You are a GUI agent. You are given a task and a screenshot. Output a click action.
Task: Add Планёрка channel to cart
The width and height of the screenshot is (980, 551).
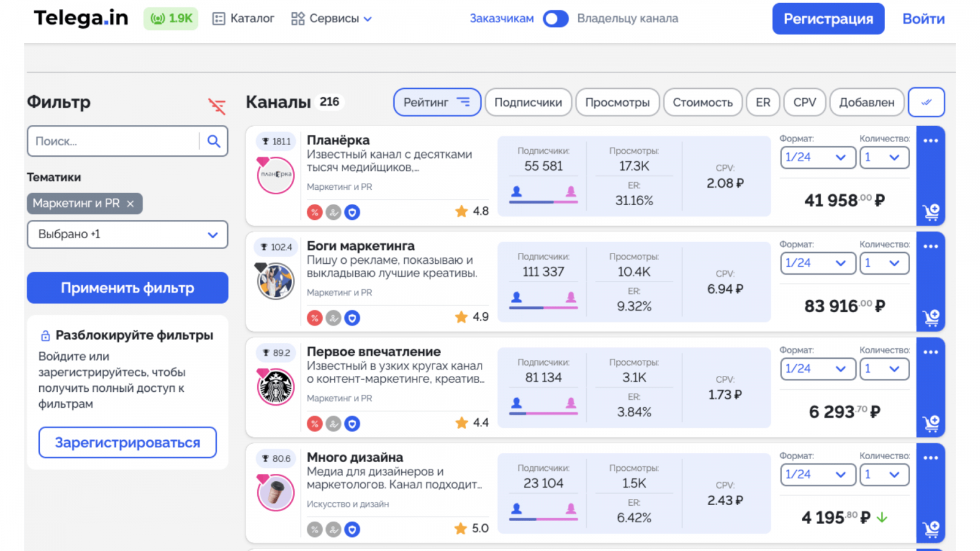931,212
